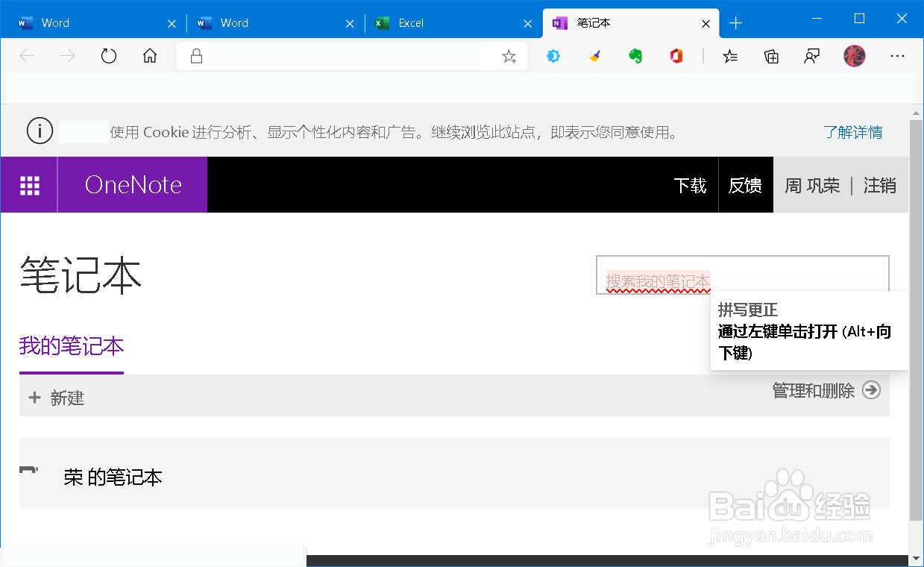Click the browser forward arrow

click(68, 56)
